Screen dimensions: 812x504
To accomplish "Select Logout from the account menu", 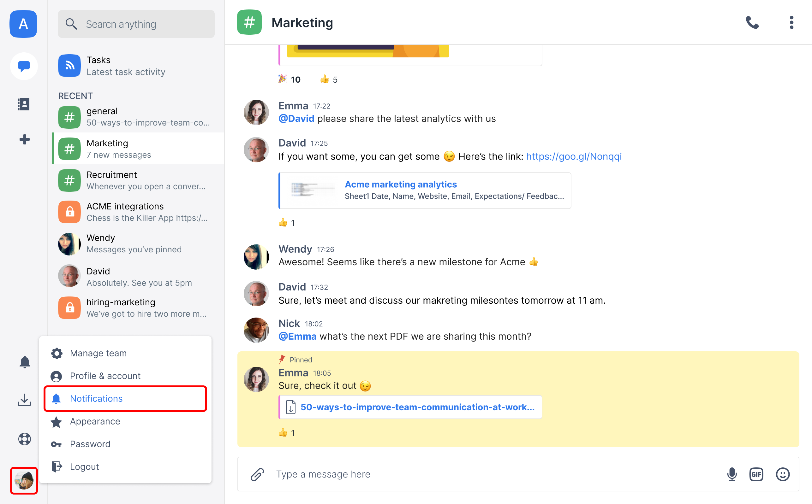I will [x=84, y=466].
